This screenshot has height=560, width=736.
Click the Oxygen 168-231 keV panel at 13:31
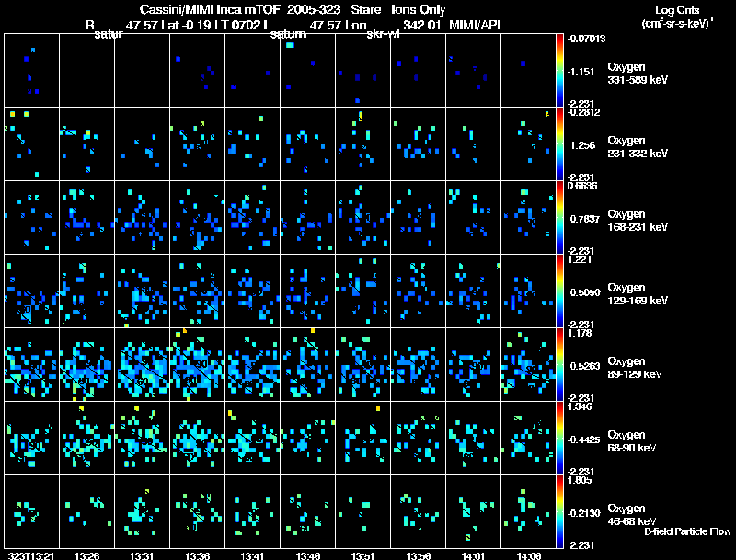click(143, 218)
